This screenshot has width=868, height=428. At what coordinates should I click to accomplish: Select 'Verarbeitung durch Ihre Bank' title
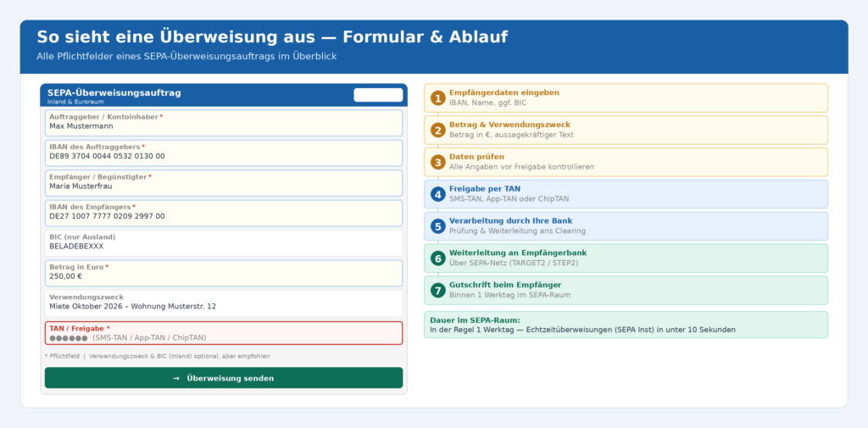(x=511, y=221)
